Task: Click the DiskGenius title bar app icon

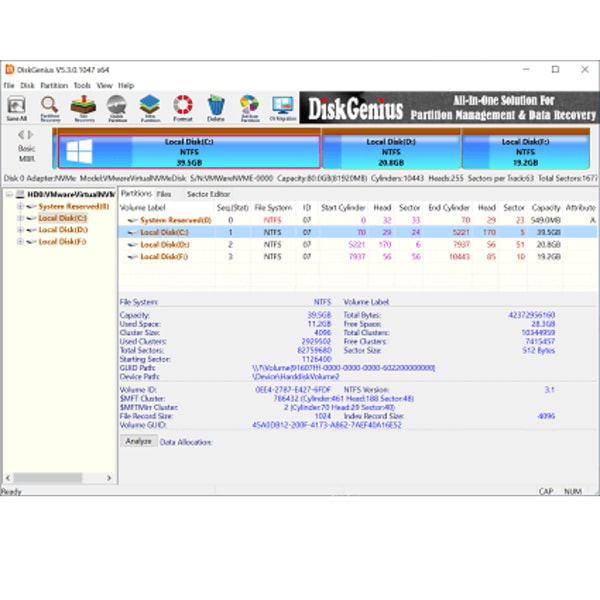Action: click(x=10, y=70)
